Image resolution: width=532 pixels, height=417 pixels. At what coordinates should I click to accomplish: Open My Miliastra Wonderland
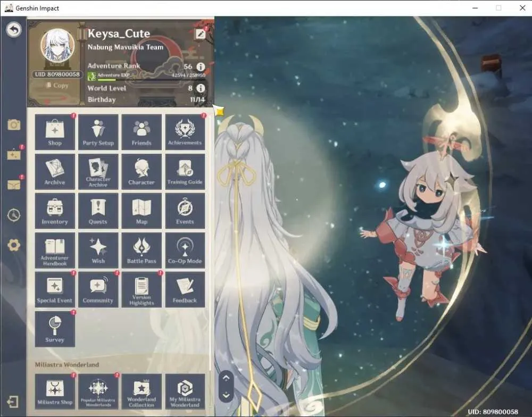pos(185,391)
